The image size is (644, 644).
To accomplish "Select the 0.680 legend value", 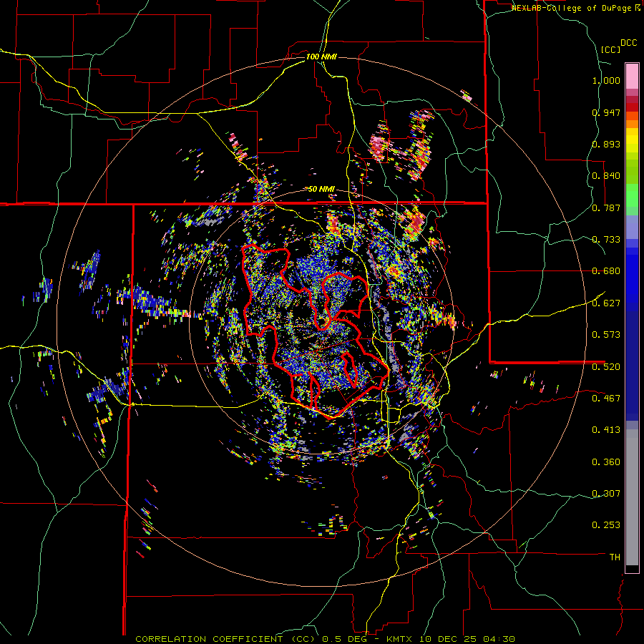I will pyautogui.click(x=606, y=271).
